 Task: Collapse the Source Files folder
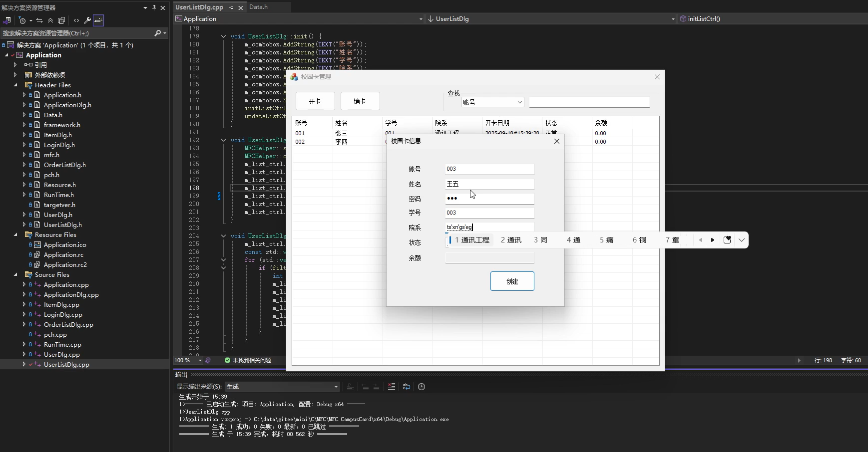[x=15, y=274]
